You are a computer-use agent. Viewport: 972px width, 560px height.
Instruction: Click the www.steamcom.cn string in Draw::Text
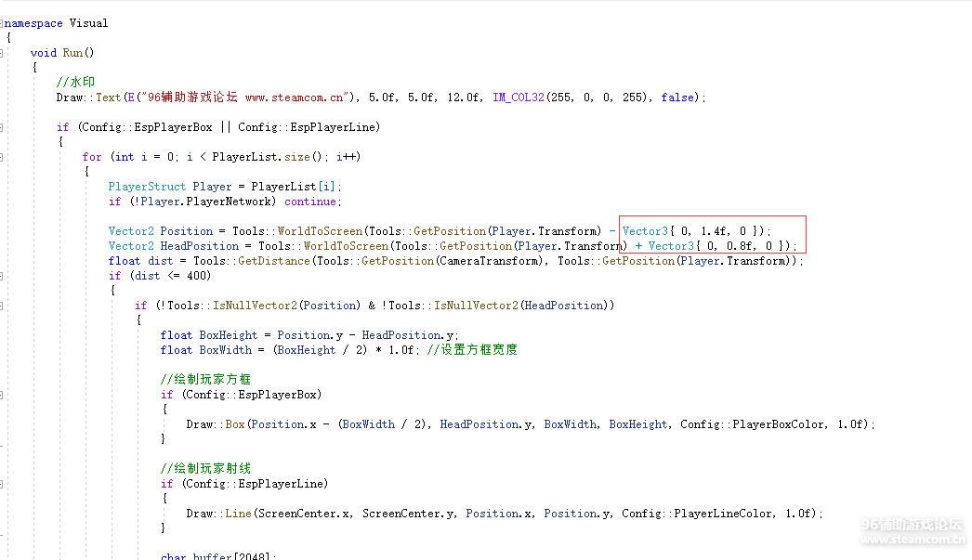[x=301, y=98]
